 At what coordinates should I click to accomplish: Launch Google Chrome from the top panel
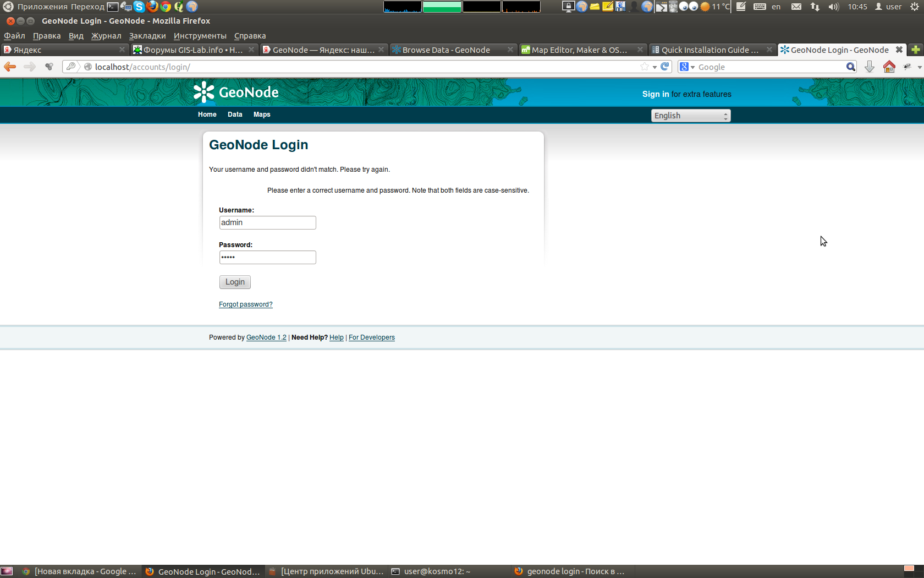[166, 7]
